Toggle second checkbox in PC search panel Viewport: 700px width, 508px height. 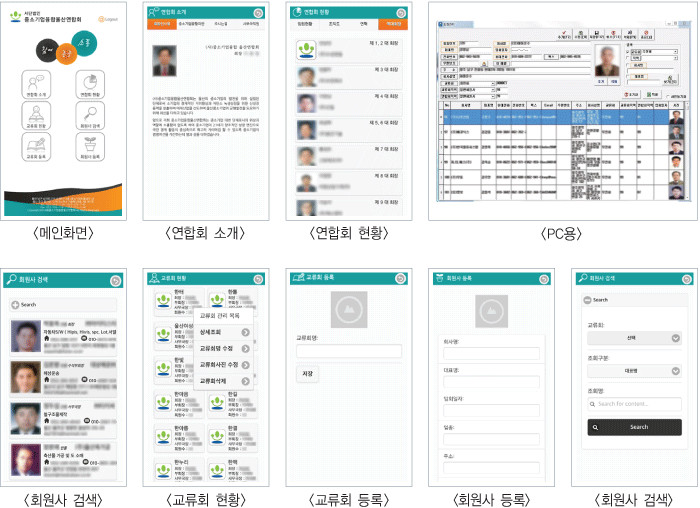[x=628, y=58]
